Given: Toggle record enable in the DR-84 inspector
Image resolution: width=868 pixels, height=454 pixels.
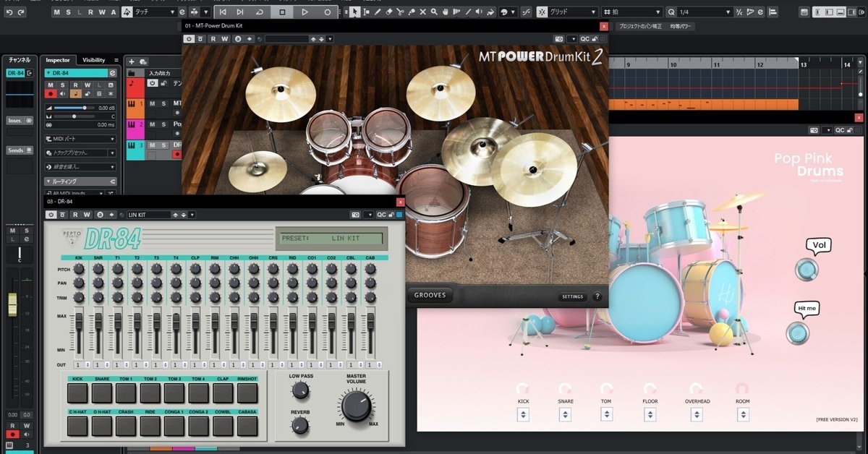Looking at the screenshot, I should (51, 93).
